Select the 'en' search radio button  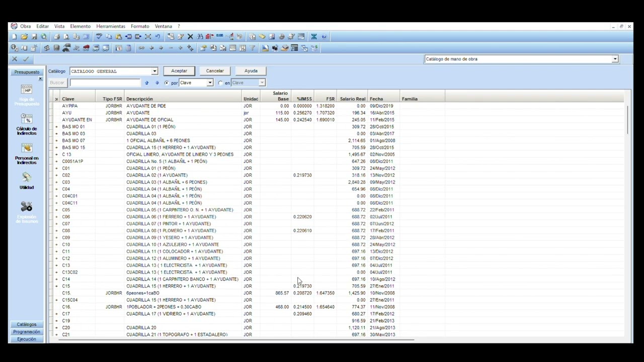coord(220,83)
